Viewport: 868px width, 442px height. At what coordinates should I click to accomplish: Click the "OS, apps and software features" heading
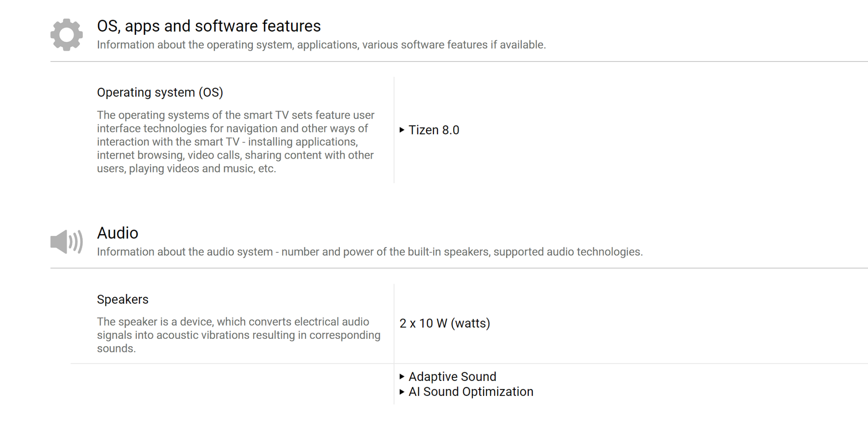[x=208, y=26]
